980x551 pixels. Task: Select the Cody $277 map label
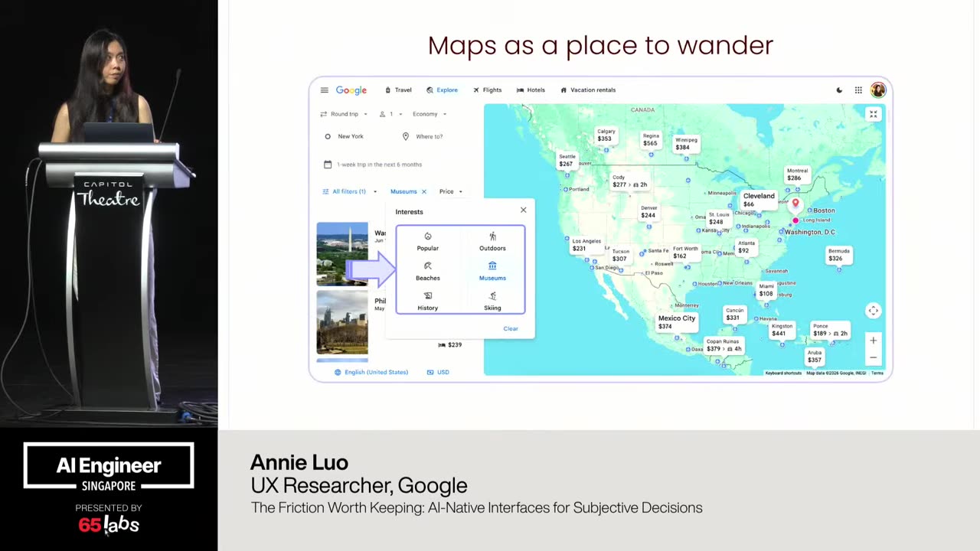point(629,181)
